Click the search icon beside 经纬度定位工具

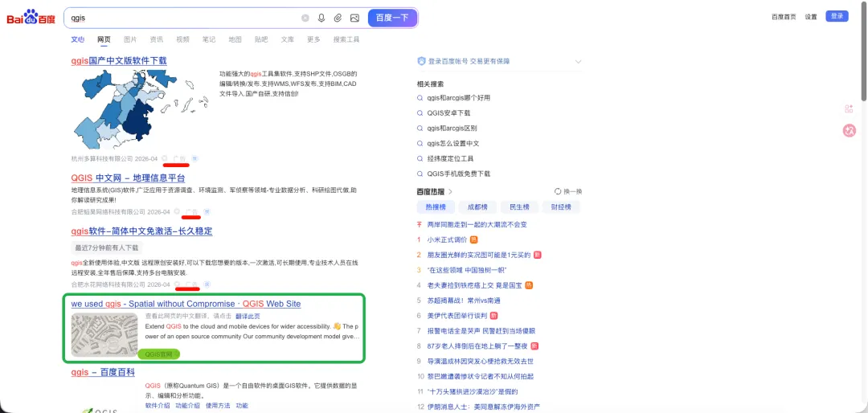tap(420, 158)
